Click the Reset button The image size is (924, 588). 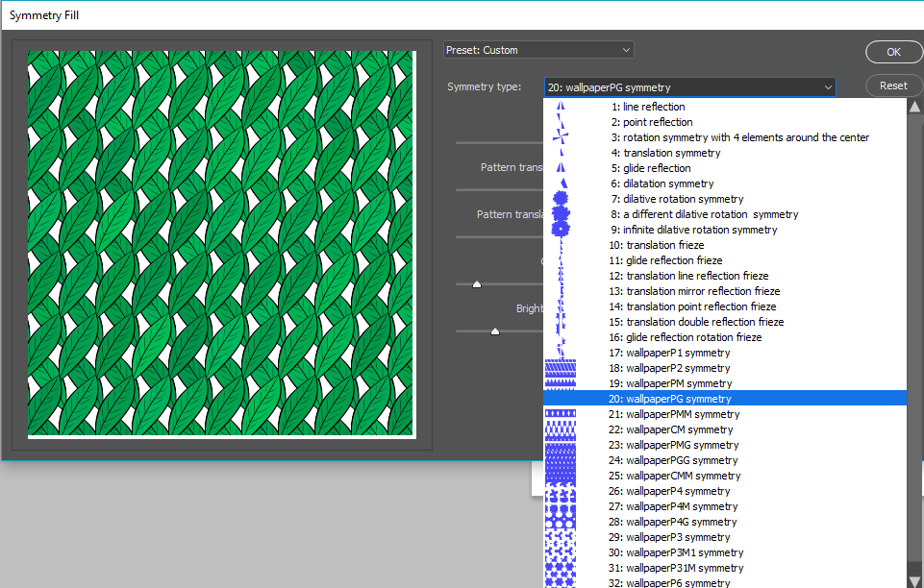893,86
